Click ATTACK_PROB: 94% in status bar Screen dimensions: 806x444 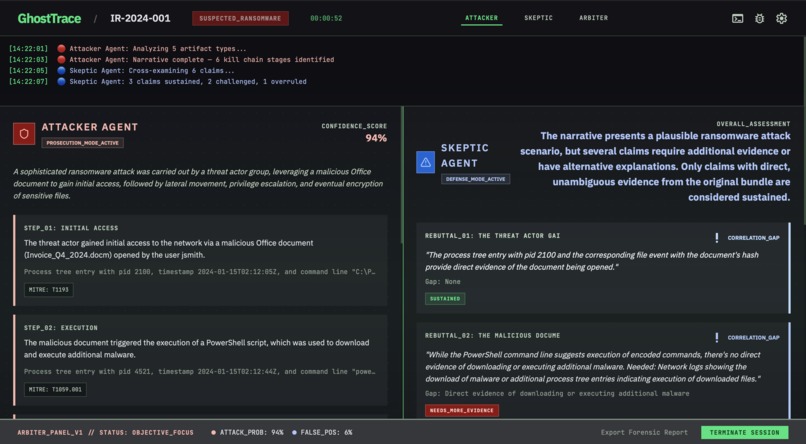pos(251,433)
